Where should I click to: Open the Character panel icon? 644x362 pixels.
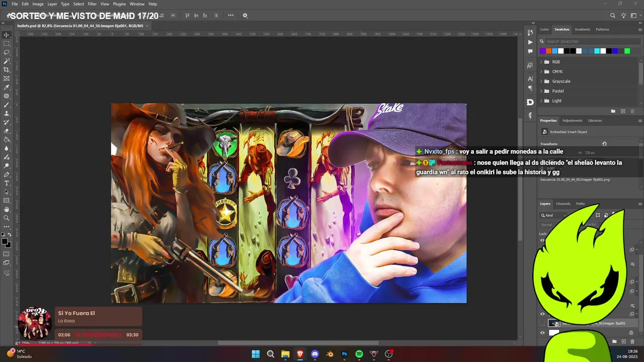pyautogui.click(x=530, y=79)
